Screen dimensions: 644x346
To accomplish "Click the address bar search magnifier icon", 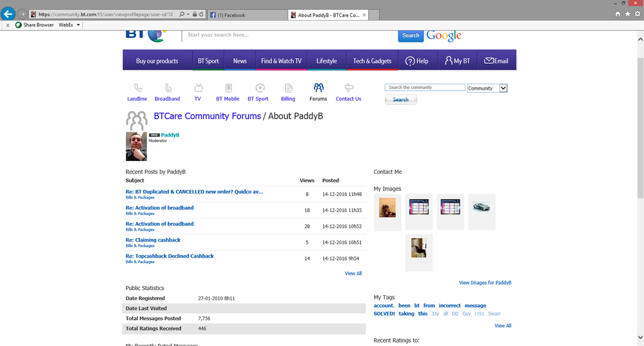I will 182,14.
